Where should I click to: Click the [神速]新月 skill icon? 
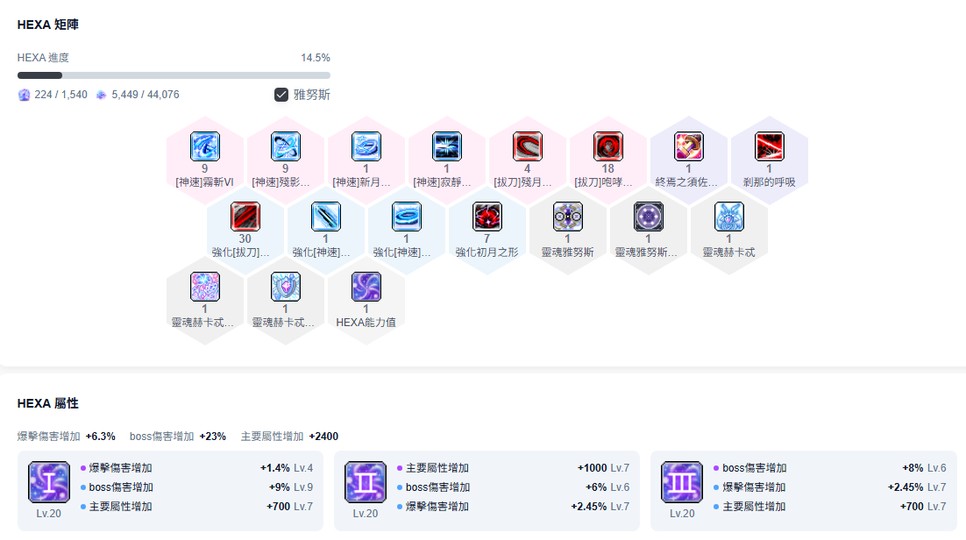tap(366, 147)
